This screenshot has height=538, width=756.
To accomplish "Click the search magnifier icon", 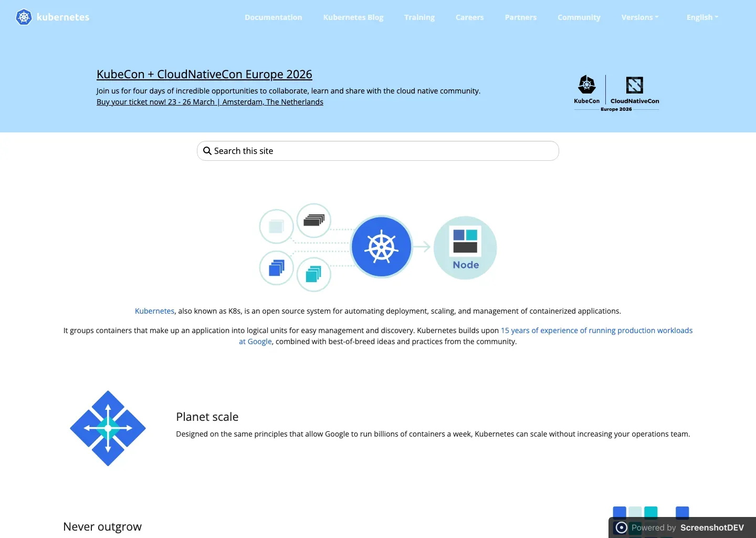I will pyautogui.click(x=207, y=151).
